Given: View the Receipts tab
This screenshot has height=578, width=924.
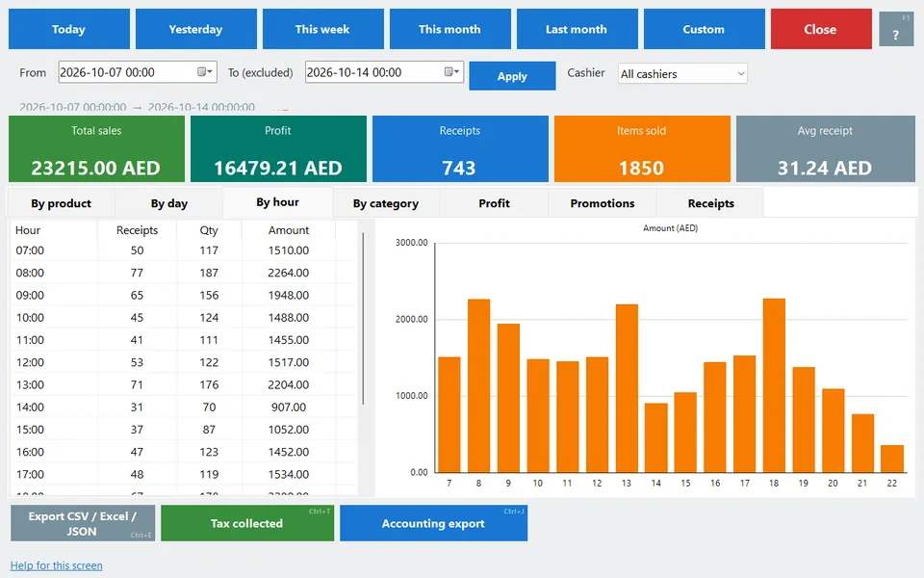Looking at the screenshot, I should click(x=710, y=203).
